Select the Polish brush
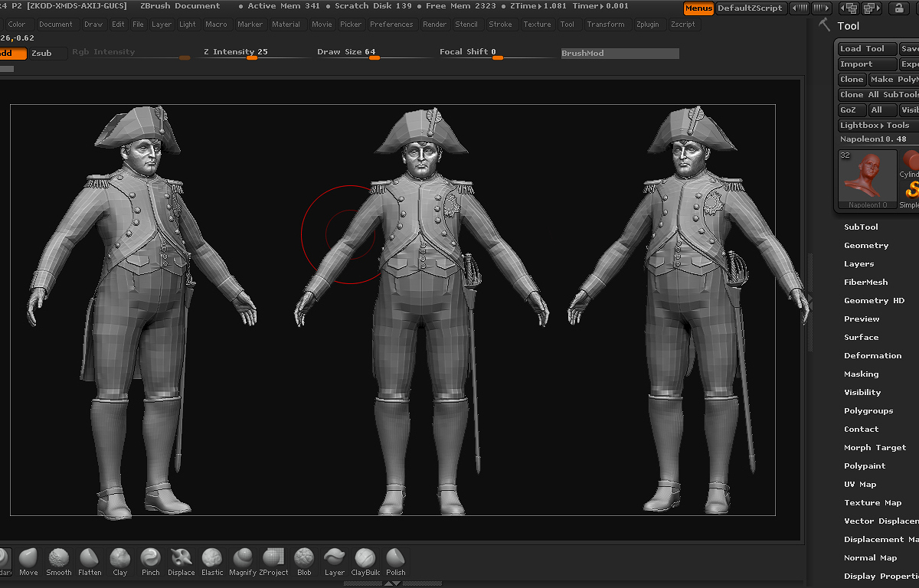 (x=396, y=563)
